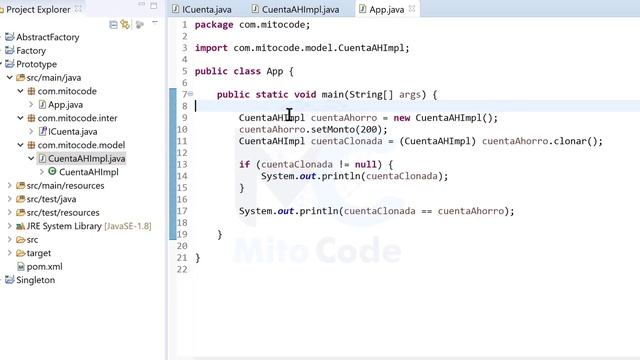Click the src/main/resources folder icon

pyautogui.click(x=20, y=186)
